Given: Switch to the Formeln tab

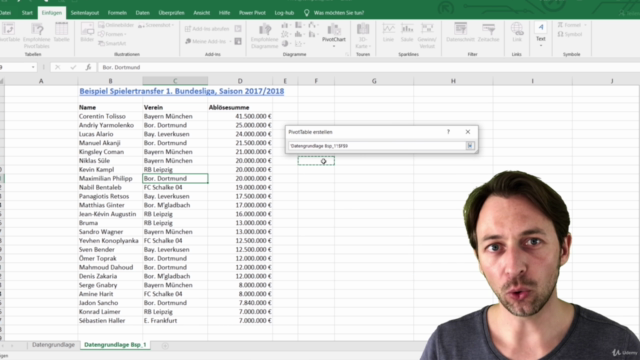Looking at the screenshot, I should click(x=117, y=13).
